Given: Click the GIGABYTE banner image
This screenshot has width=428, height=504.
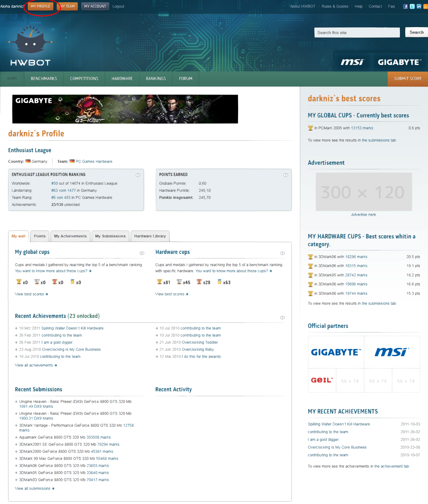Looking at the screenshot, I should click(125, 109).
